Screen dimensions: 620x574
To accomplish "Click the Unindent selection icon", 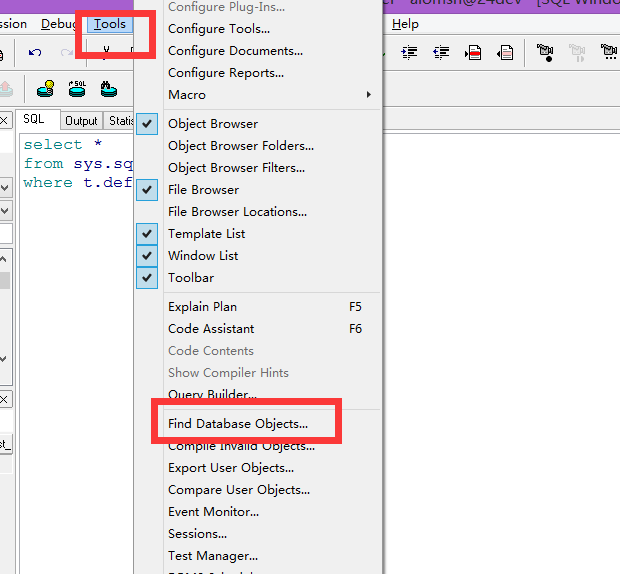I will tap(441, 53).
